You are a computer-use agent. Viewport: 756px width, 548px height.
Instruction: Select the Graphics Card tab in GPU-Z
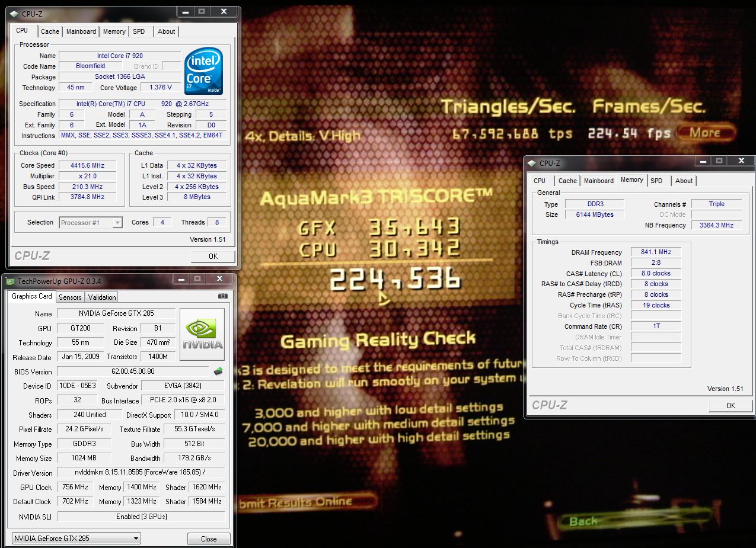click(32, 296)
